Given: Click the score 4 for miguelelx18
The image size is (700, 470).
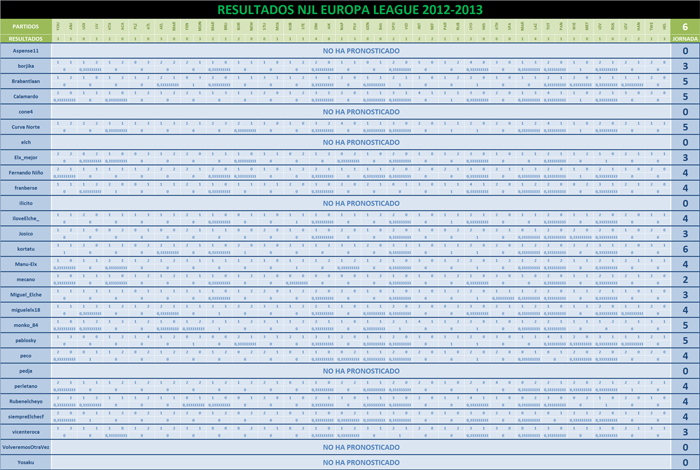Looking at the screenshot, I should pos(685,310).
